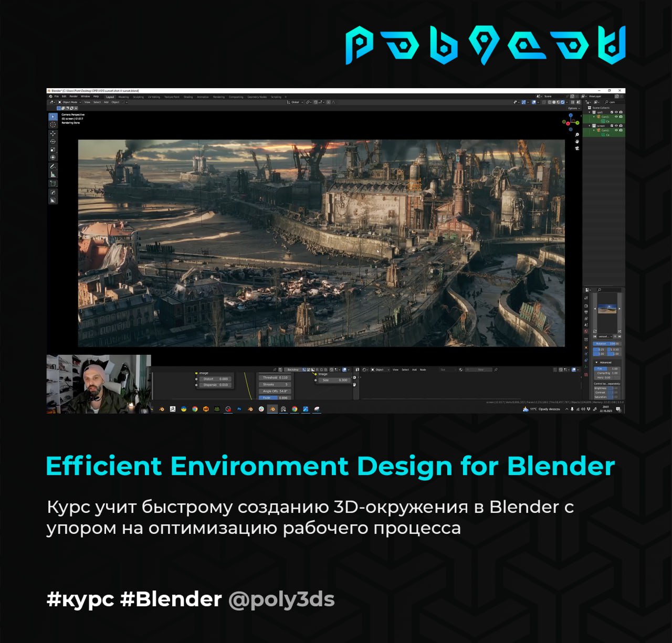Select the Annotate tool

53,166
